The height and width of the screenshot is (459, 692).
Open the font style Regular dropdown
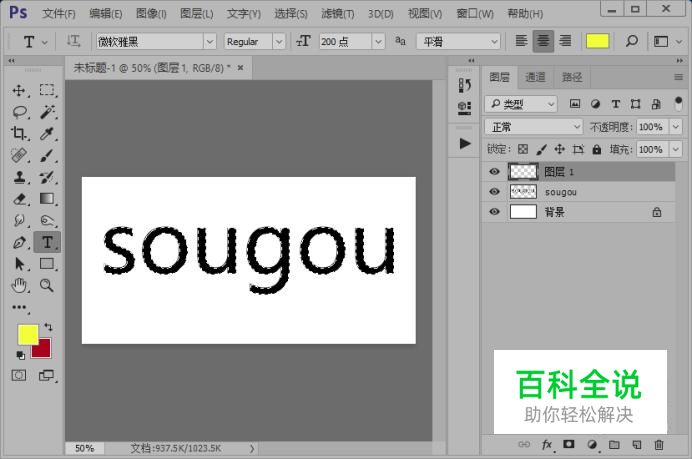[x=278, y=41]
